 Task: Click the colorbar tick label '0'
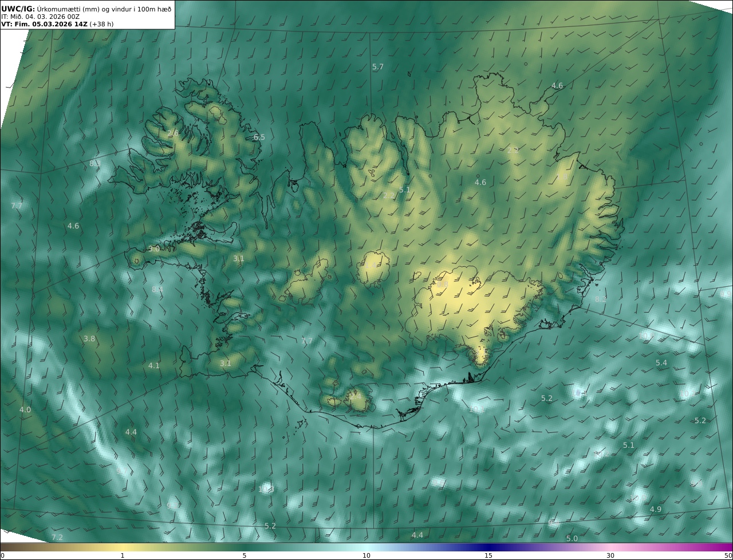click(2, 555)
